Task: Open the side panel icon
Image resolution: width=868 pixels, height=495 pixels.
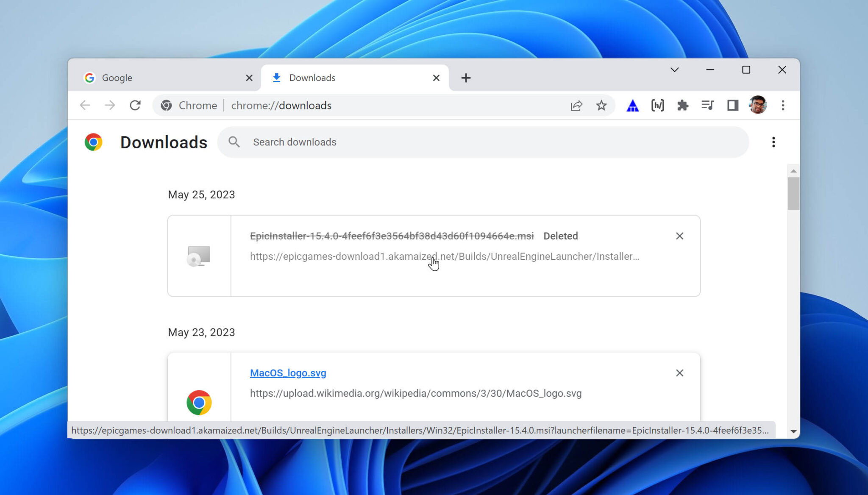Action: (732, 106)
